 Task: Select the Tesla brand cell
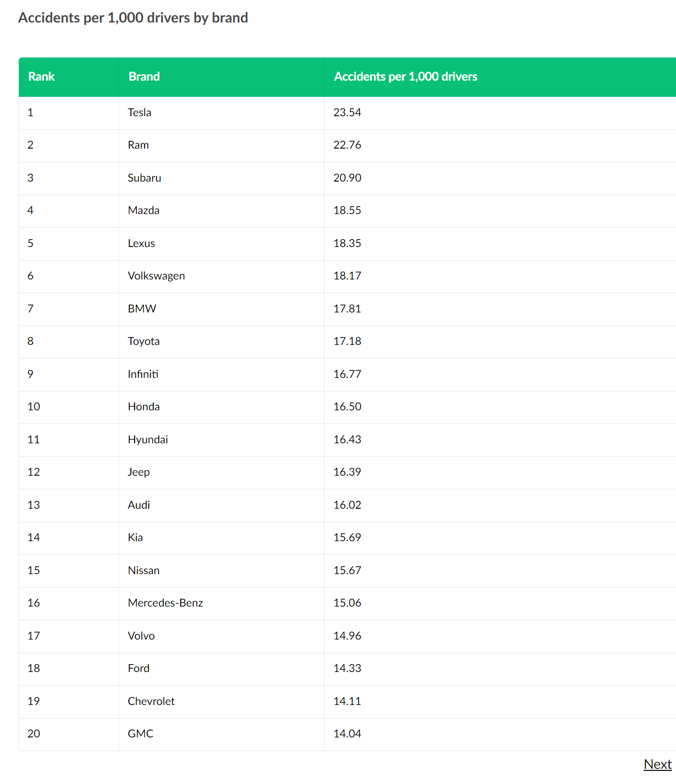(139, 113)
